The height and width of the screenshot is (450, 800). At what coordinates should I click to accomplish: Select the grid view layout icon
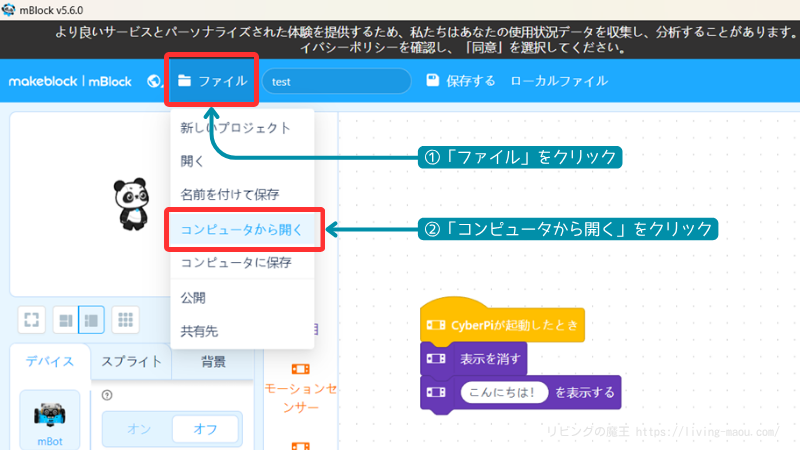tap(126, 320)
